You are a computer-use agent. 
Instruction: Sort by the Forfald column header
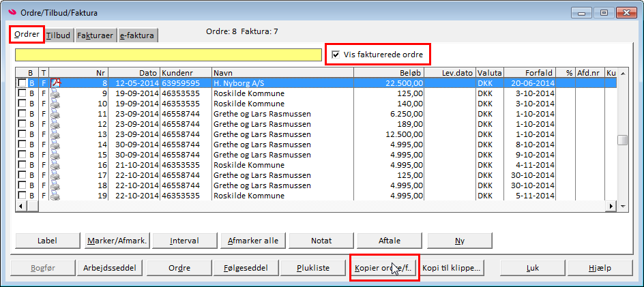(530, 73)
